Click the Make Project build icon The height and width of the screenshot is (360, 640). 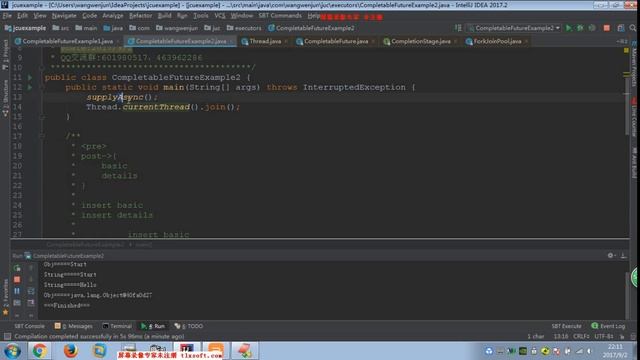[458, 28]
